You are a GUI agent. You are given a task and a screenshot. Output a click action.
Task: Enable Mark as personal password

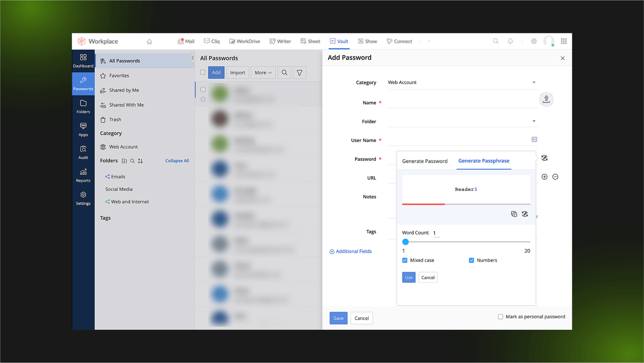pyautogui.click(x=500, y=317)
